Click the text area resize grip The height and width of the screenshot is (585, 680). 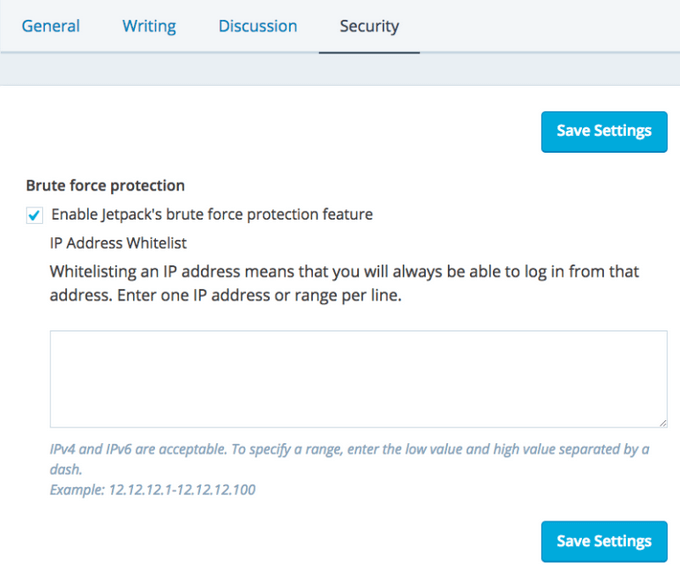click(663, 423)
